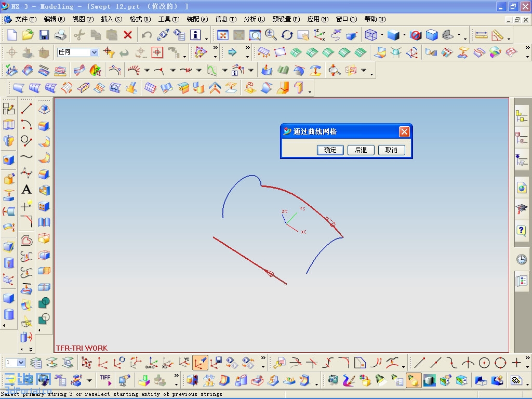The image size is (532, 399).
Task: Toggle the highlighted WCS dynamics icon
Action: point(200,363)
